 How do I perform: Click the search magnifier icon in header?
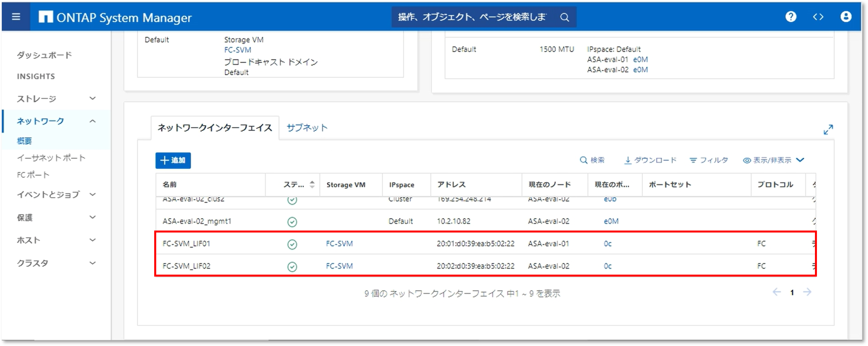click(x=565, y=17)
